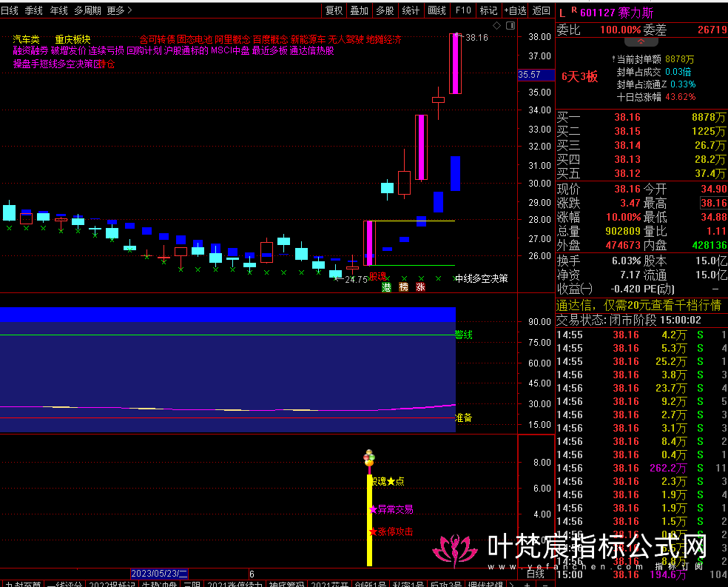Click the 6天3板 limit-up label

pos(580,77)
